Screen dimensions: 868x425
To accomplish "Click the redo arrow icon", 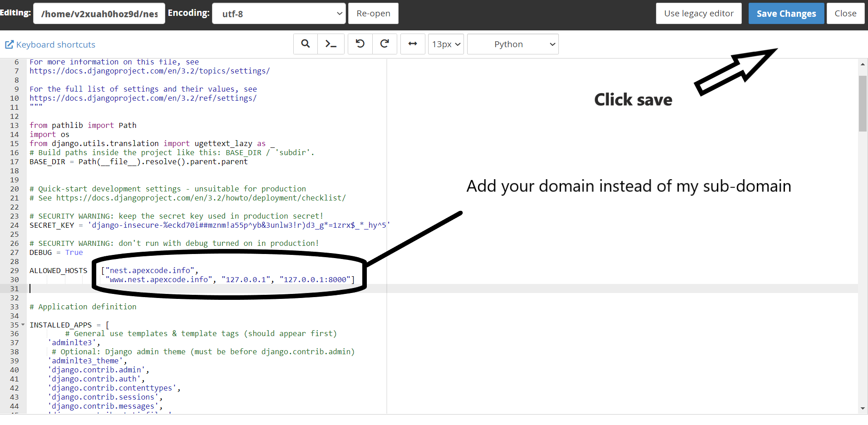I will [385, 44].
